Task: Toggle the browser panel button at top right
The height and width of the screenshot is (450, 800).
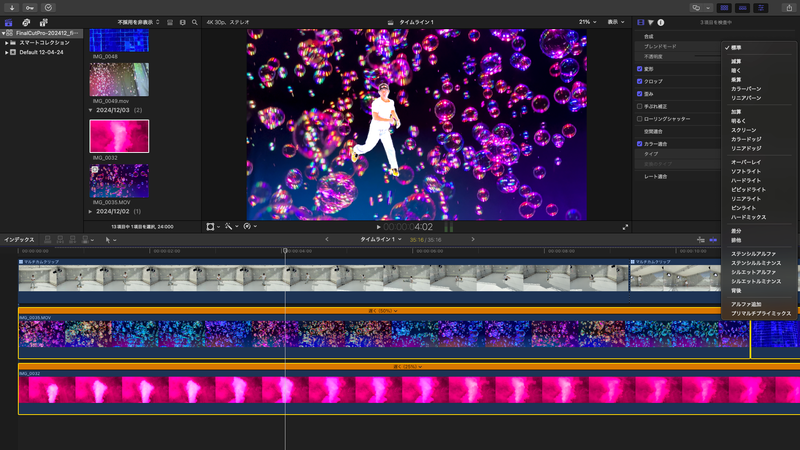Action: point(724,8)
